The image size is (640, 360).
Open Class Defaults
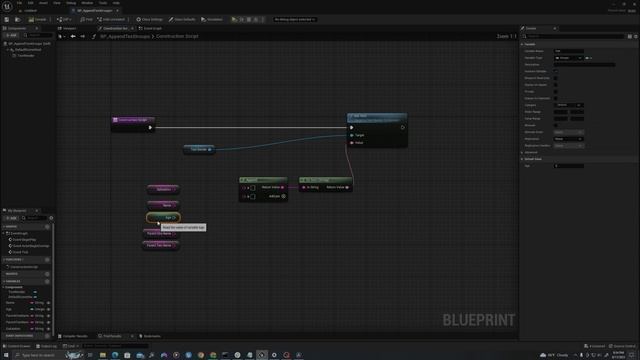coord(182,19)
